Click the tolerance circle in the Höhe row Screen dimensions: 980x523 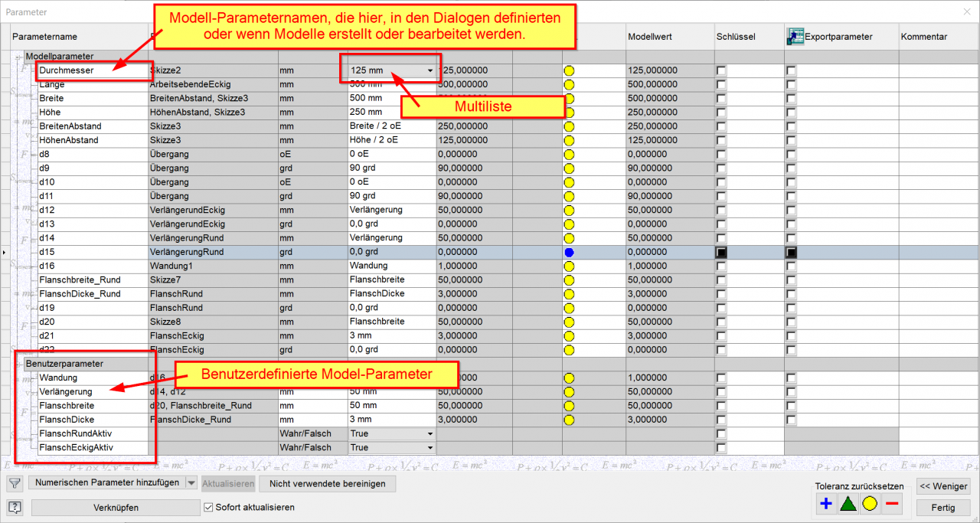pos(569,113)
